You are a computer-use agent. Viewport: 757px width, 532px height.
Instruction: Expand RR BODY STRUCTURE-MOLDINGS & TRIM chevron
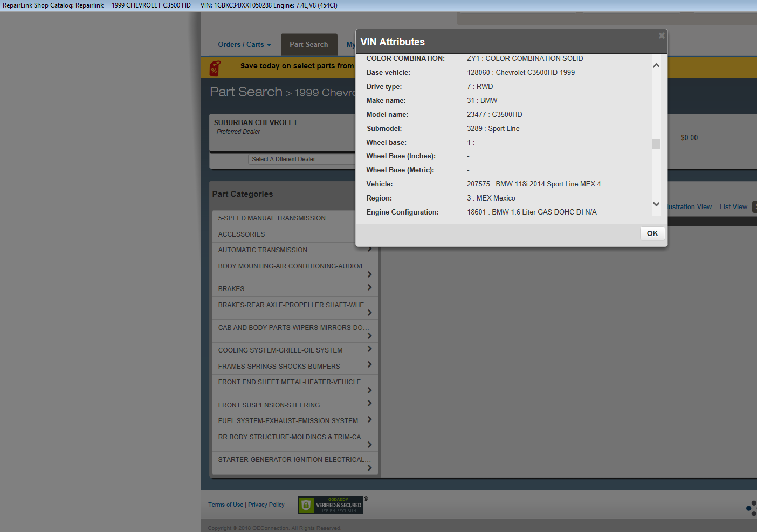click(x=369, y=445)
